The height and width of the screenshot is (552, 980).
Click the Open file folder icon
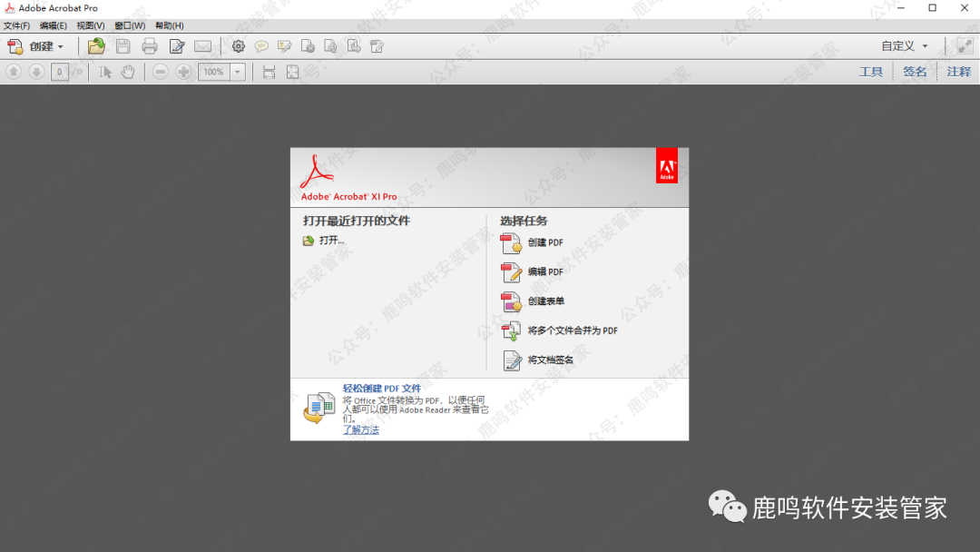click(x=96, y=46)
